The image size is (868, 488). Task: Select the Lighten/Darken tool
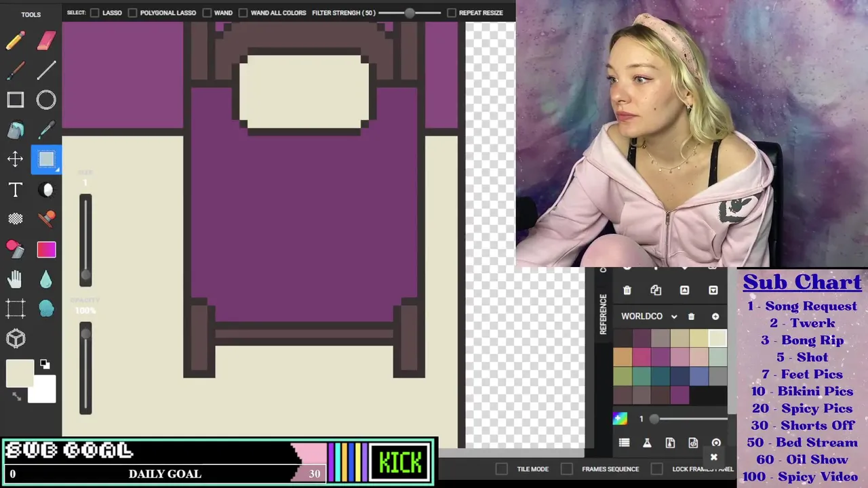[x=46, y=190]
